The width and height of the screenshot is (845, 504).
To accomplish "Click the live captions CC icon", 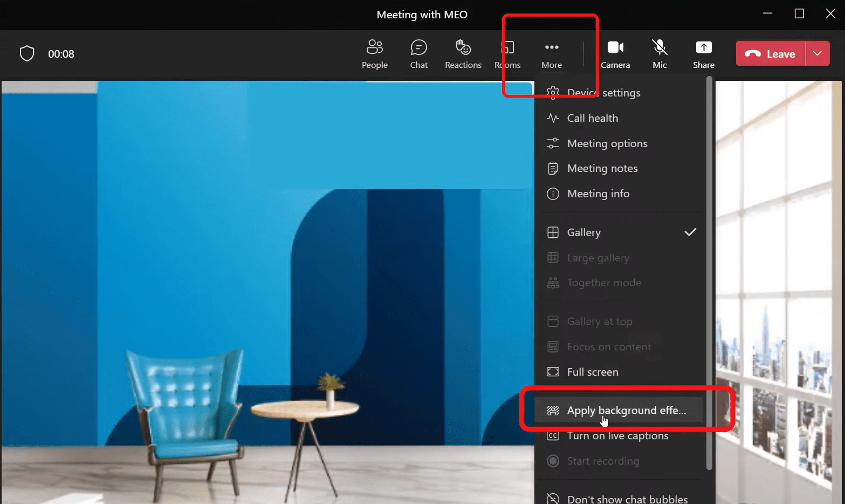I will (553, 436).
